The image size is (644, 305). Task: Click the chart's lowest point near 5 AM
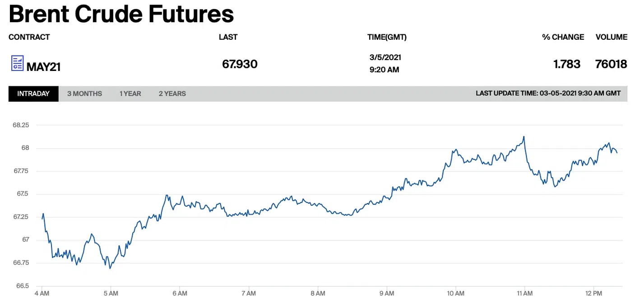coord(110,268)
